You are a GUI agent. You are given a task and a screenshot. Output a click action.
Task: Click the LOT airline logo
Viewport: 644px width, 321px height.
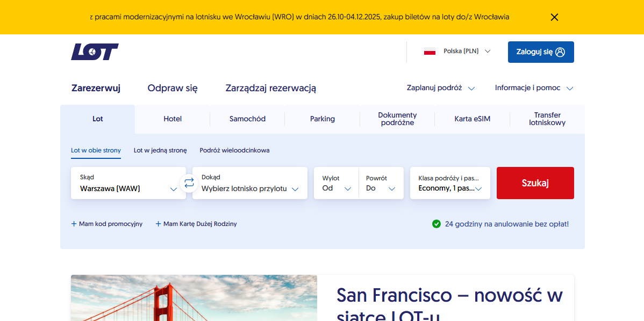(95, 52)
